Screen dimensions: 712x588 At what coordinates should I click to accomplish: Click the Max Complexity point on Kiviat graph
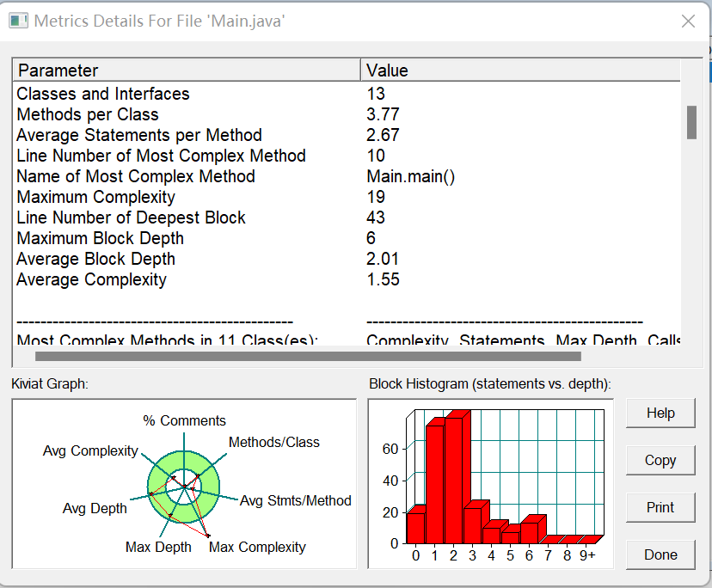[208, 536]
